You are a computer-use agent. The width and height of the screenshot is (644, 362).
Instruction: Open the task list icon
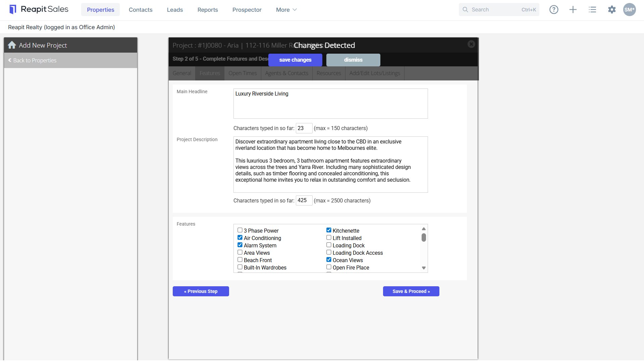pos(592,10)
